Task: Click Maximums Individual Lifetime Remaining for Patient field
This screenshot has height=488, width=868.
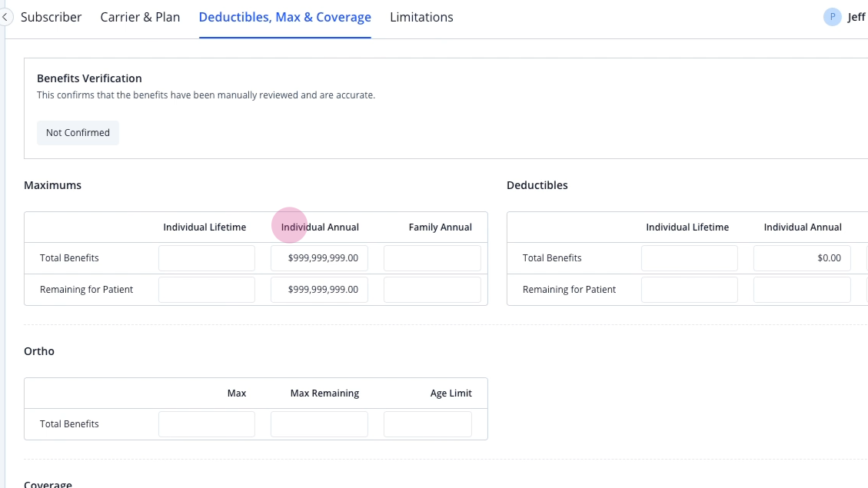Action: coord(207,290)
